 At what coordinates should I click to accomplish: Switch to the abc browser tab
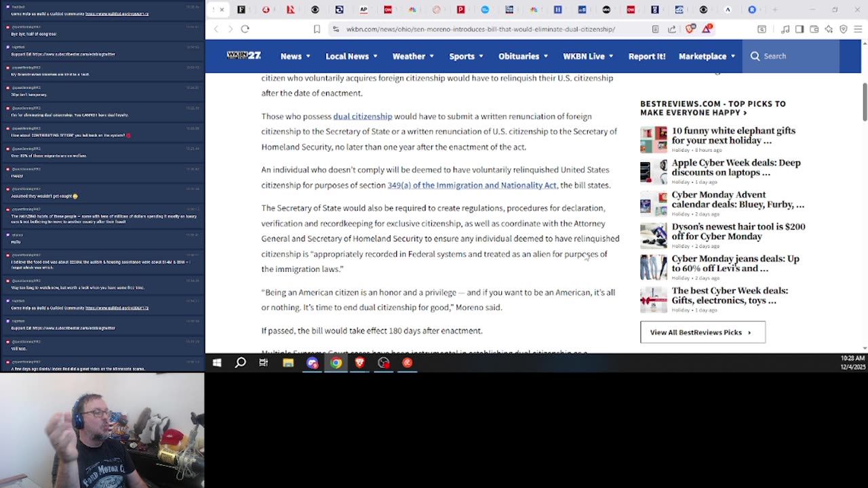pyautogui.click(x=606, y=9)
